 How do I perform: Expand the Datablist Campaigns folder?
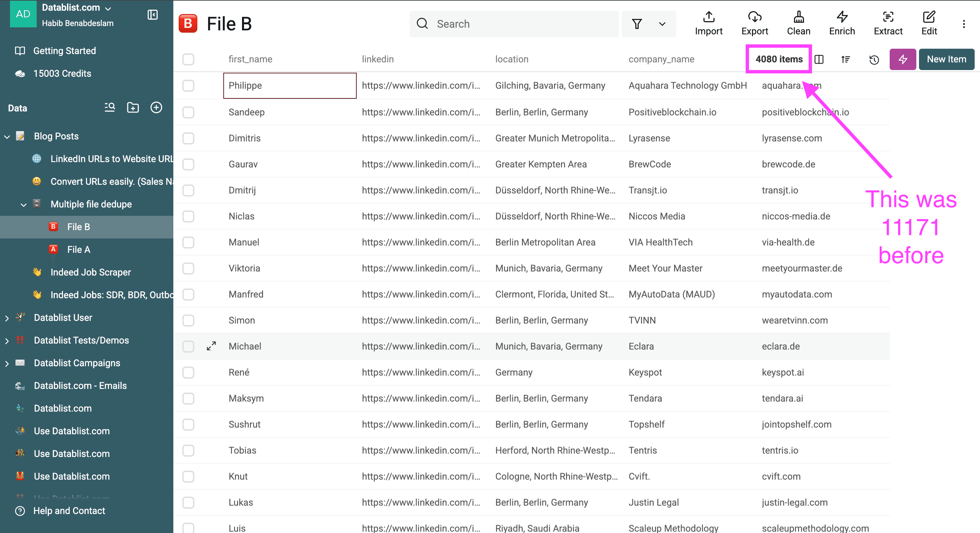[x=7, y=363]
